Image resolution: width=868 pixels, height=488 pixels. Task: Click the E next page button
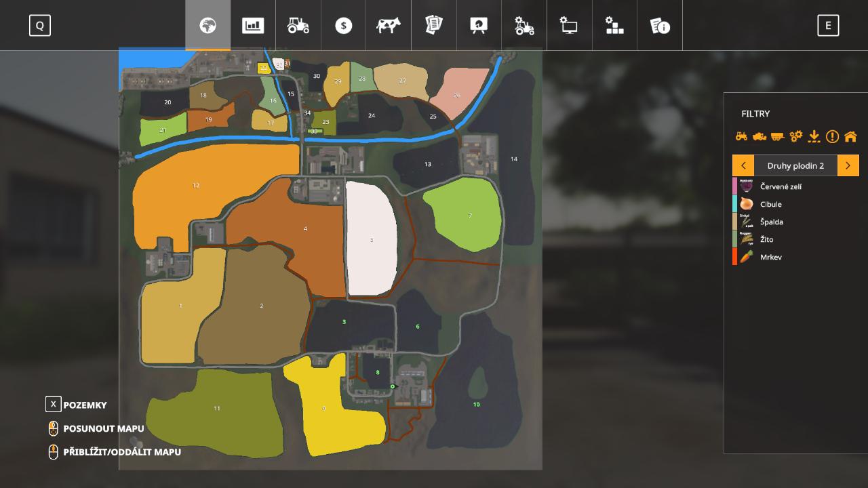[828, 26]
